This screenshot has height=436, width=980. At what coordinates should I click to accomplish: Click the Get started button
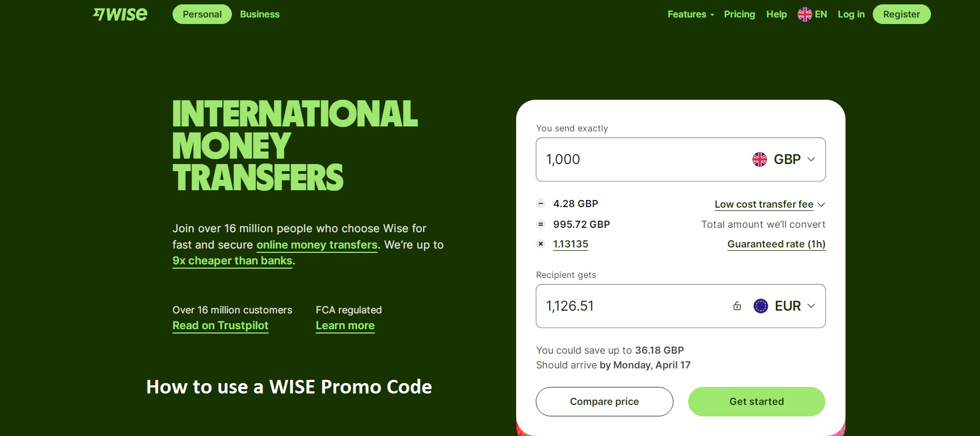click(x=756, y=402)
